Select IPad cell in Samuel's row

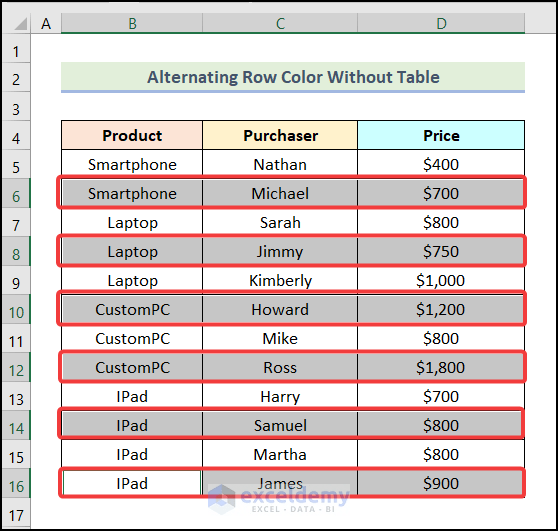tap(132, 425)
